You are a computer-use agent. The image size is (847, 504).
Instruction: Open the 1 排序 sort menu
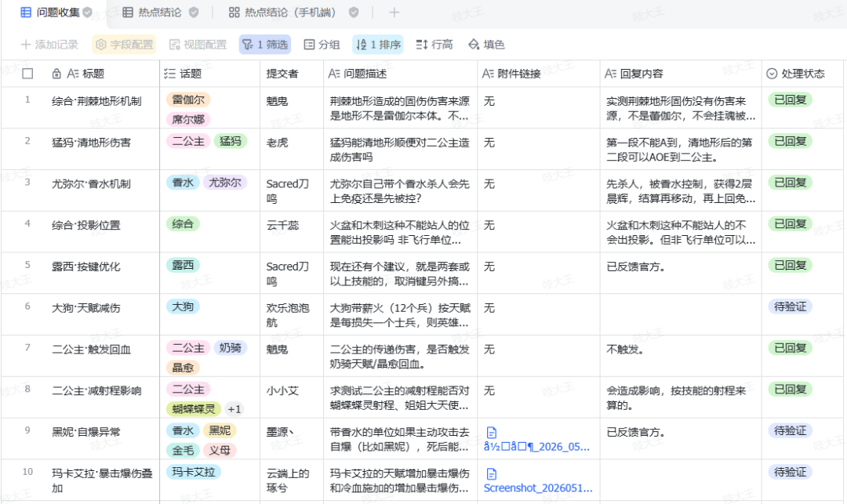(x=378, y=44)
